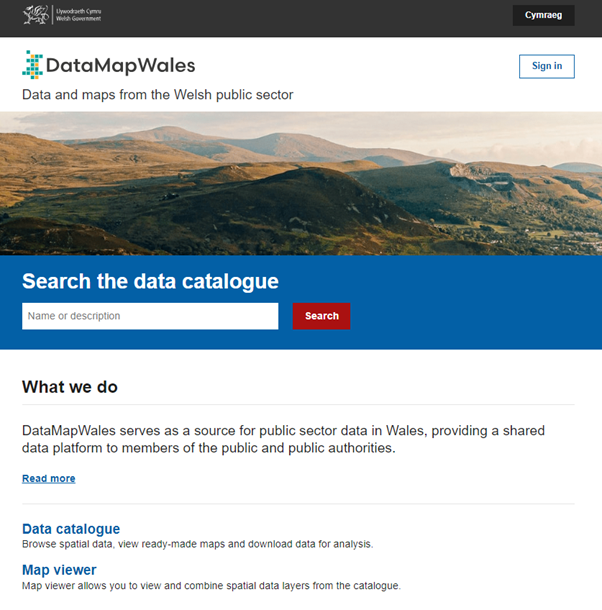The image size is (602, 610).
Task: Click the DataMapWales logo
Action: 109,65
